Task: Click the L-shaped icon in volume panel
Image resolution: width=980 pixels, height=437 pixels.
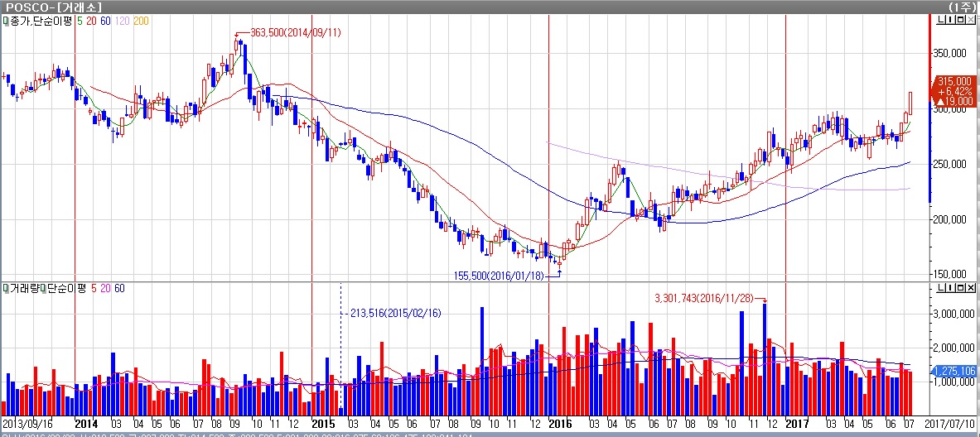Action: (x=939, y=288)
